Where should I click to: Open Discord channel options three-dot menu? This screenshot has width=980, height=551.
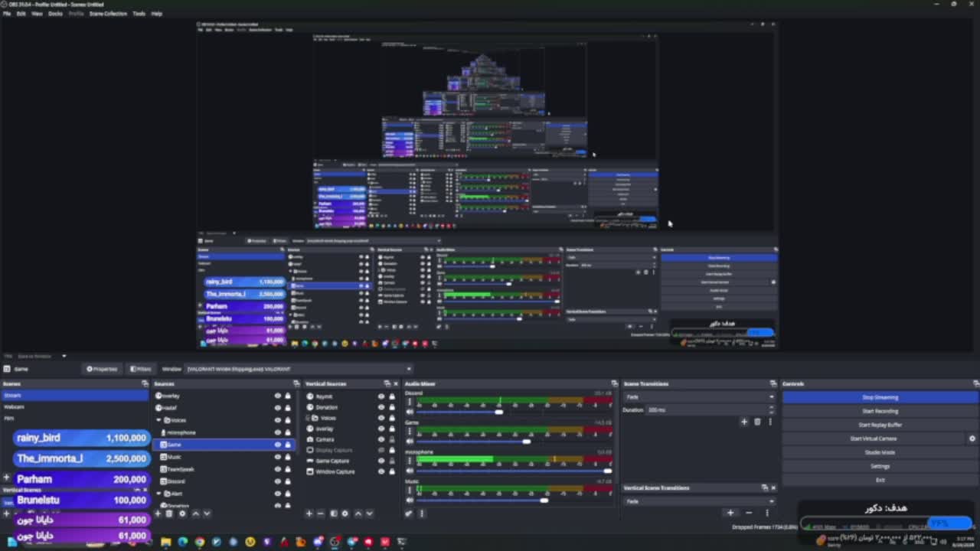coord(410,402)
